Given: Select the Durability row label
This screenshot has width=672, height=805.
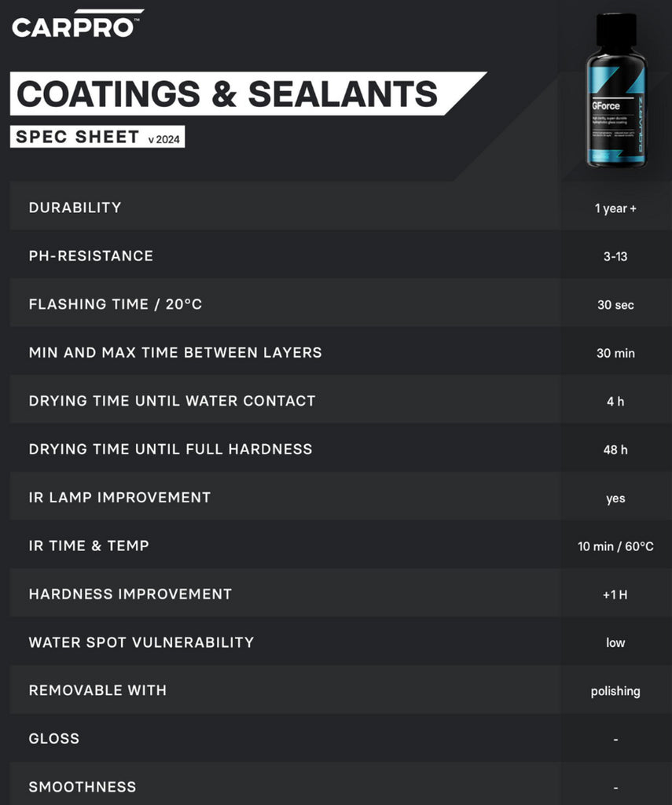Looking at the screenshot, I should click(75, 208).
